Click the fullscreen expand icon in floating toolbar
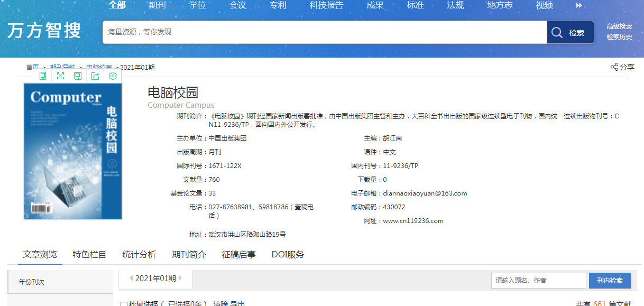The height and width of the screenshot is (306, 644). tap(60, 76)
